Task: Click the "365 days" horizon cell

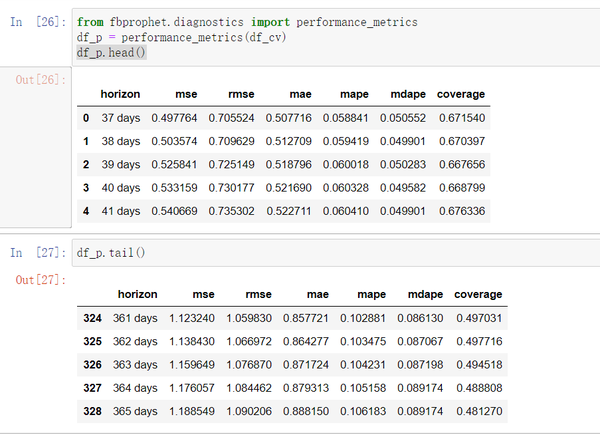Action: point(134,411)
